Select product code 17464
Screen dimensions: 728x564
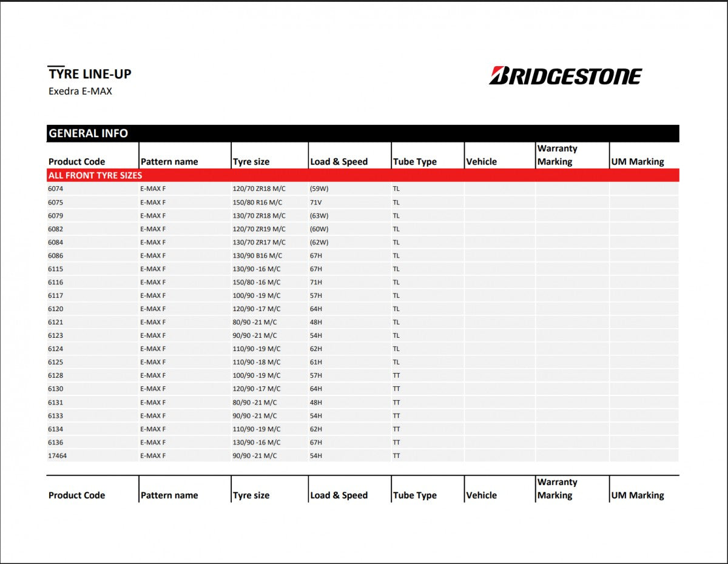(x=58, y=455)
